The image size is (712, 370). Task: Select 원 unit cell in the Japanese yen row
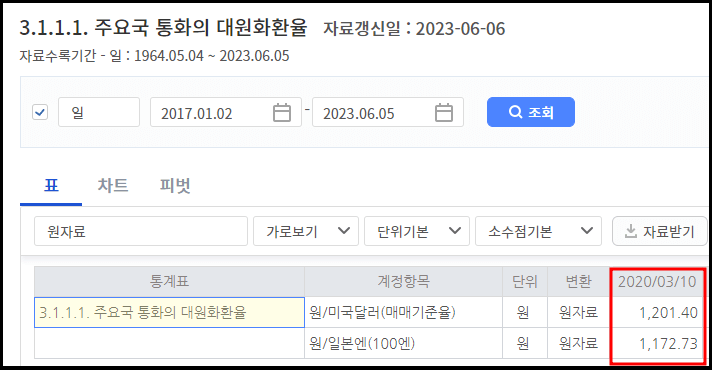[x=525, y=343]
